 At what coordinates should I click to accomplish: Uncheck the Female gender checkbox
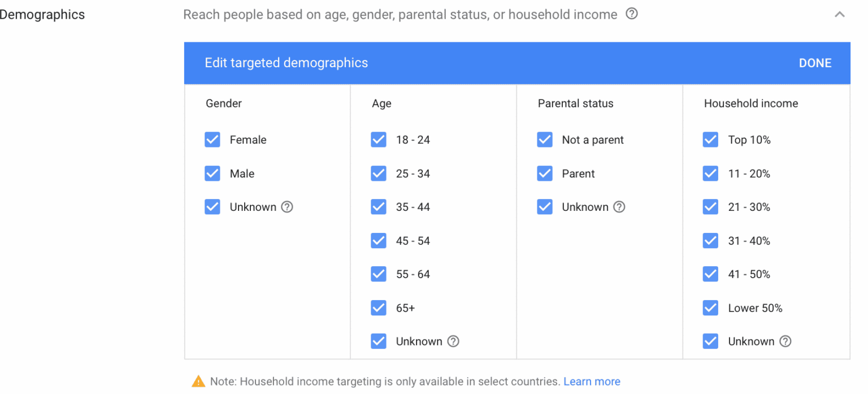212,140
